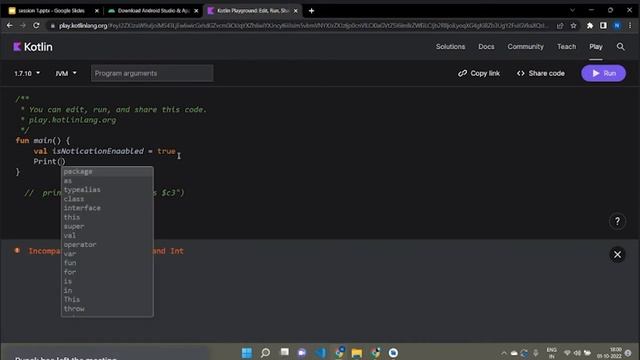This screenshot has height=360, width=640.
Task: Close the Kotlin Playground tab
Action: pos(296,11)
